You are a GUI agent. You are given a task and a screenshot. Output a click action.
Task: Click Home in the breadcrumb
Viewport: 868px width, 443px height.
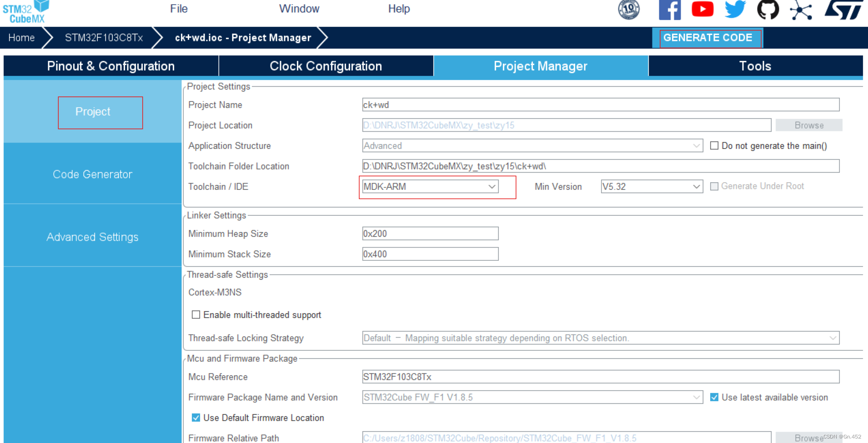pos(21,38)
